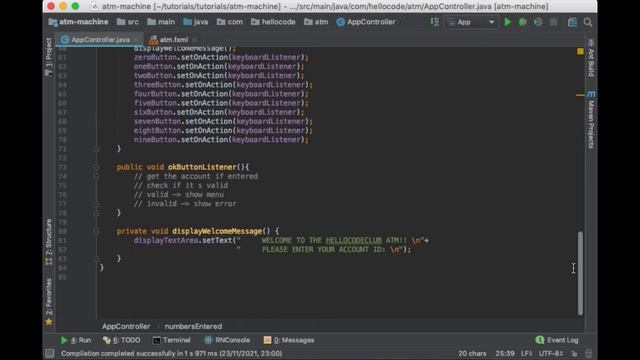The width and height of the screenshot is (640, 360).
Task: Run with coverage icon in toolbar
Action: coord(538,22)
